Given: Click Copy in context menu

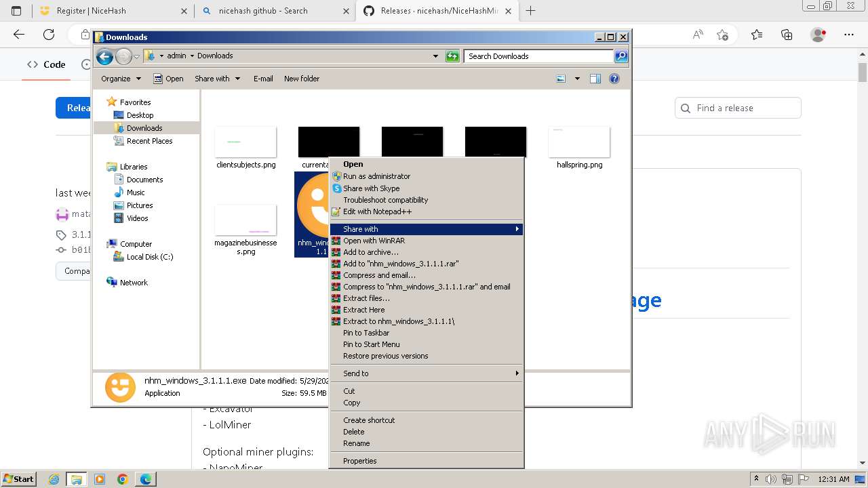Looking at the screenshot, I should pos(427,403).
